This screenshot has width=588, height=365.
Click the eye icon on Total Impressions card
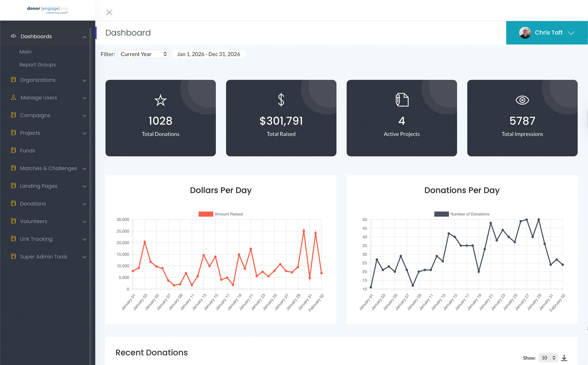click(x=522, y=100)
